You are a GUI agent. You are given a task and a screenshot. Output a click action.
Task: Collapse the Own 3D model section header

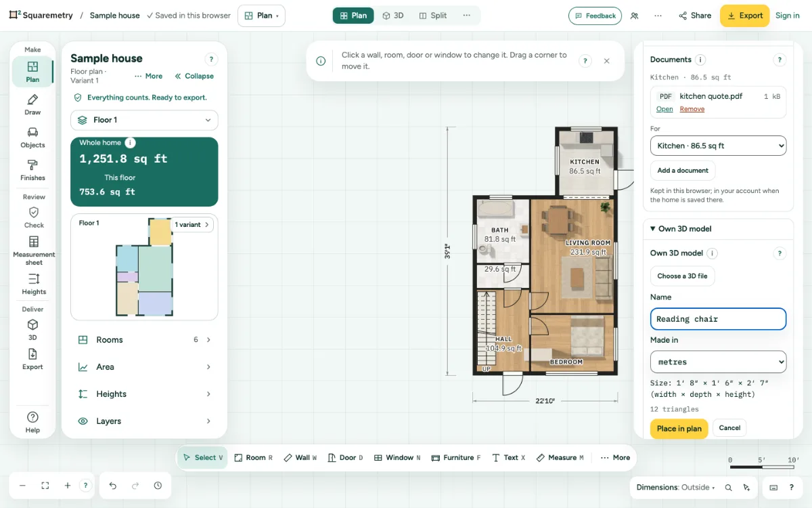tap(718, 229)
